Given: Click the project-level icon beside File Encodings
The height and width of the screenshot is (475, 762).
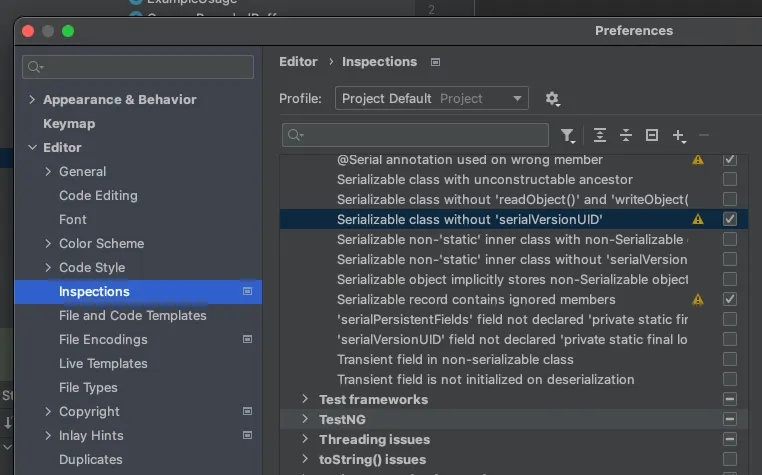Looking at the screenshot, I should click(x=247, y=339).
